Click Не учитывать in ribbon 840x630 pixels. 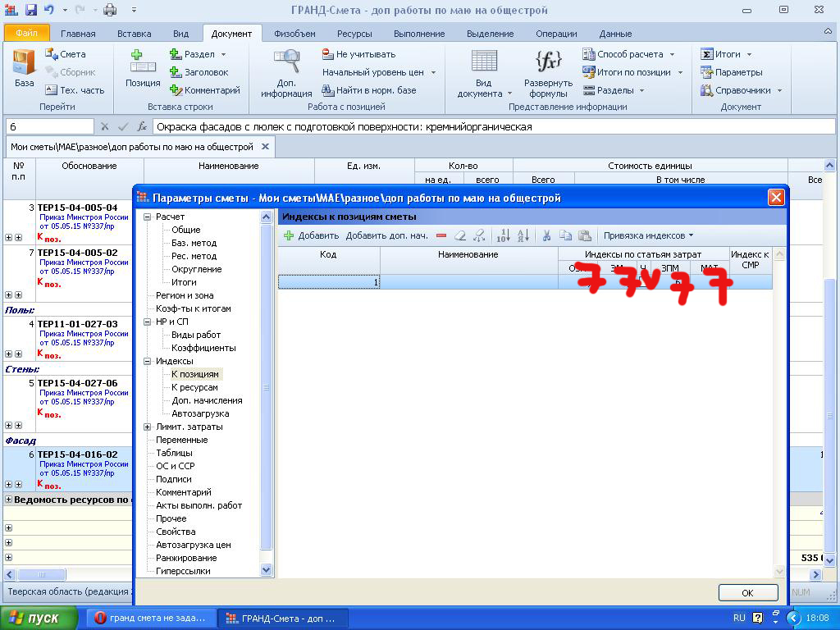coord(358,54)
